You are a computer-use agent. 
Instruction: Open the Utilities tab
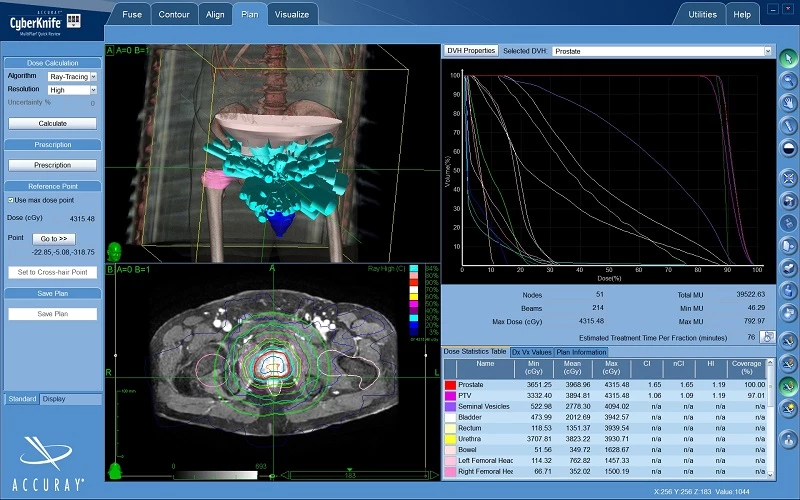[702, 14]
